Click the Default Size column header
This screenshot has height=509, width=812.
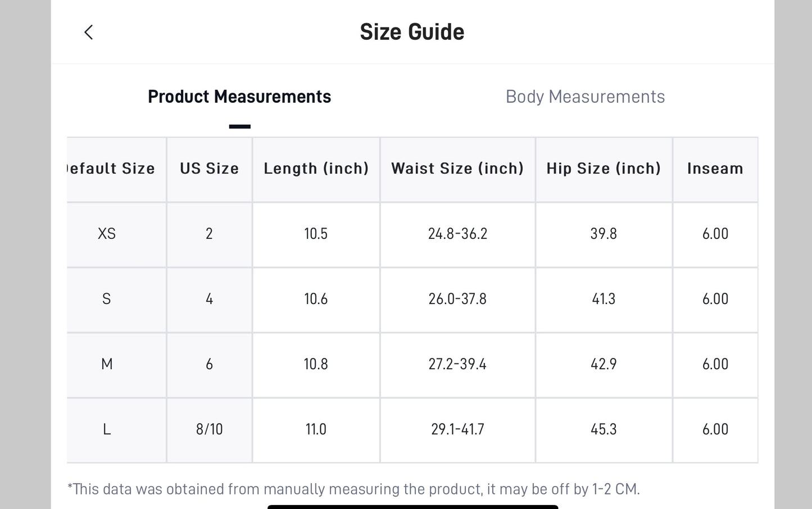coord(111,169)
